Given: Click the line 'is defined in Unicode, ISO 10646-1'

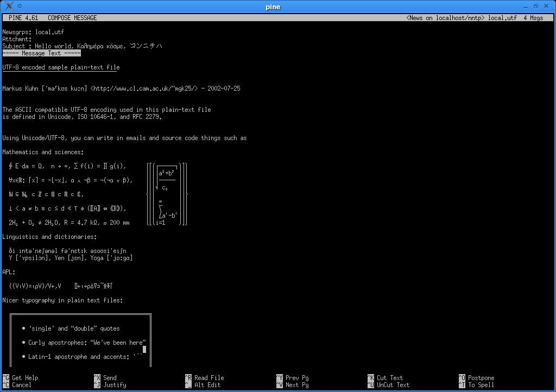Looking at the screenshot, I should pos(83,117).
